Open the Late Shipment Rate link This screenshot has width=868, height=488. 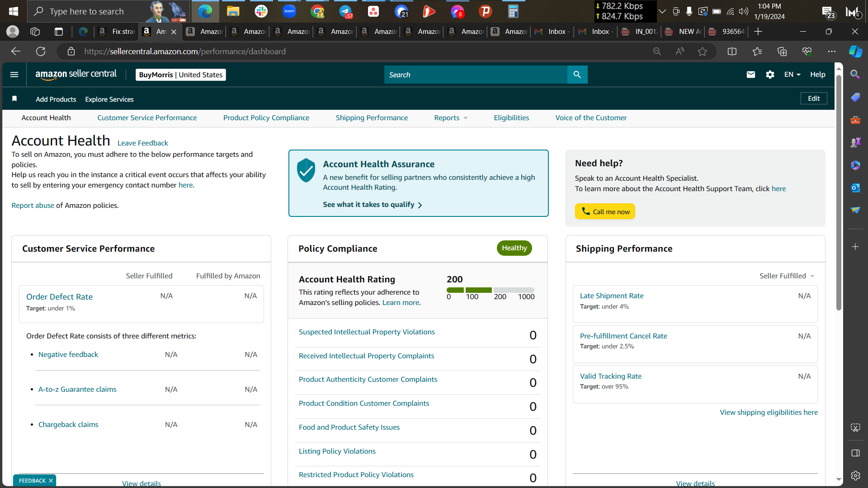coord(612,296)
